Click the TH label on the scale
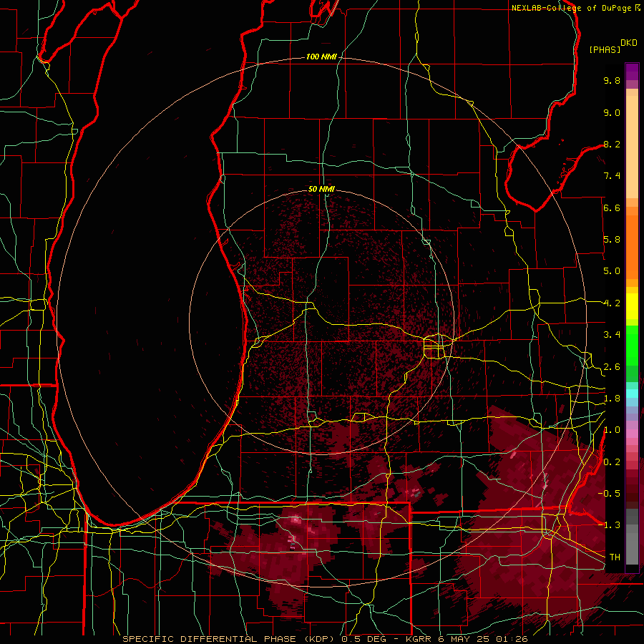 [615, 557]
